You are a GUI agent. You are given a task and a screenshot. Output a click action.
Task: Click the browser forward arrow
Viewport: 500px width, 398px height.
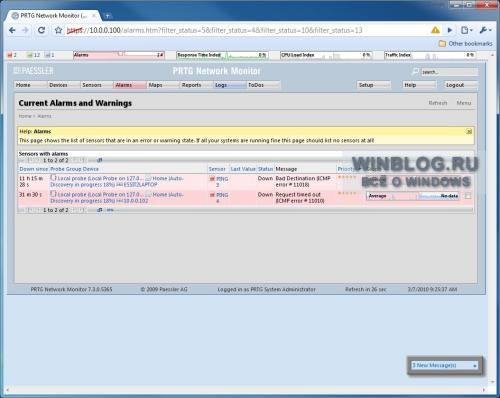pyautogui.click(x=25, y=30)
